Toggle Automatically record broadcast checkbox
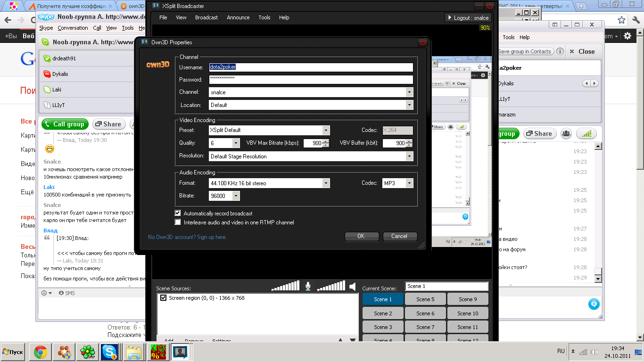Screen dimensions: 644x362 click(178, 213)
